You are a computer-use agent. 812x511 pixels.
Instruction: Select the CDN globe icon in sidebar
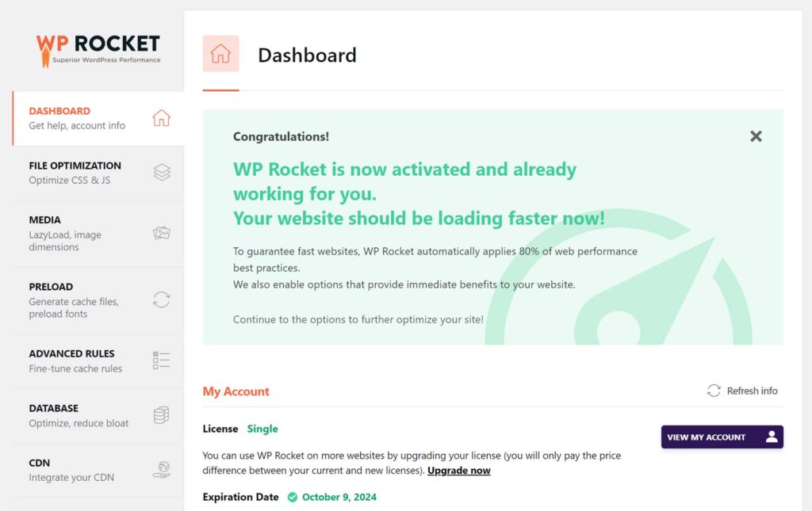point(162,469)
